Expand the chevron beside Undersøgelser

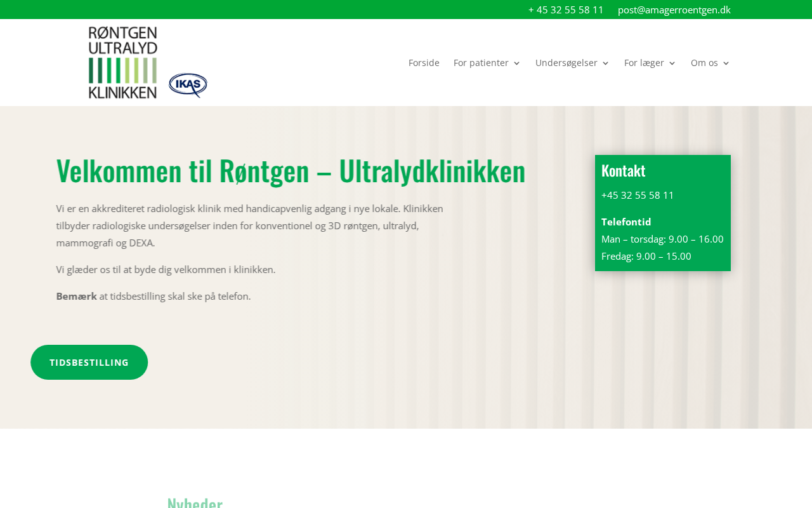point(605,63)
